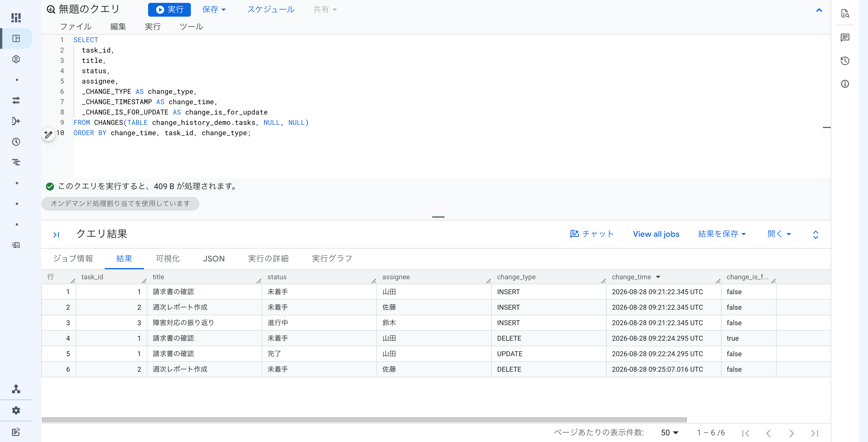Open scheduled queries clock icon in sidebar
Screen dimensions: 868x442
16,142
